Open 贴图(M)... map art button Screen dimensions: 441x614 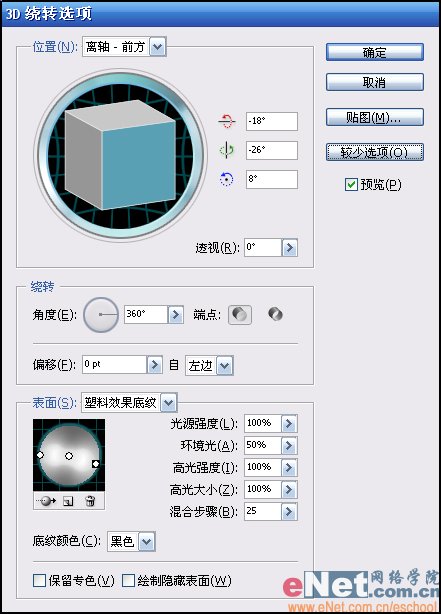[x=374, y=117]
